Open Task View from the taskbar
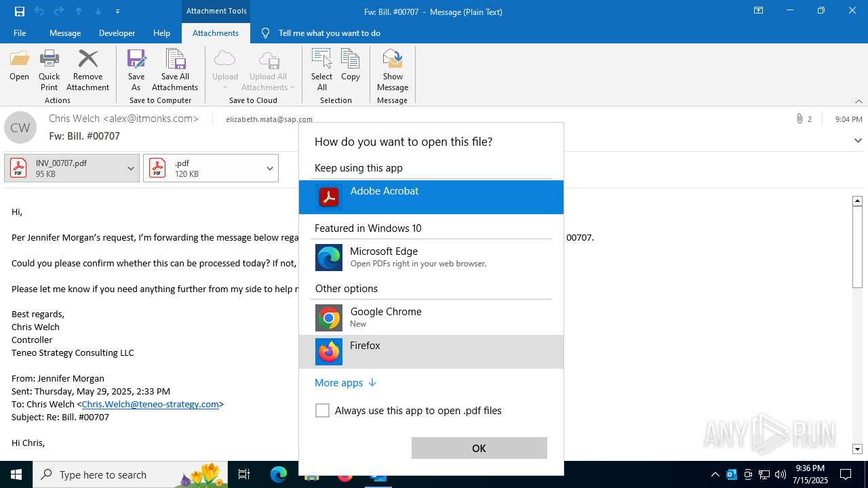The height and width of the screenshot is (488, 868). tap(244, 474)
